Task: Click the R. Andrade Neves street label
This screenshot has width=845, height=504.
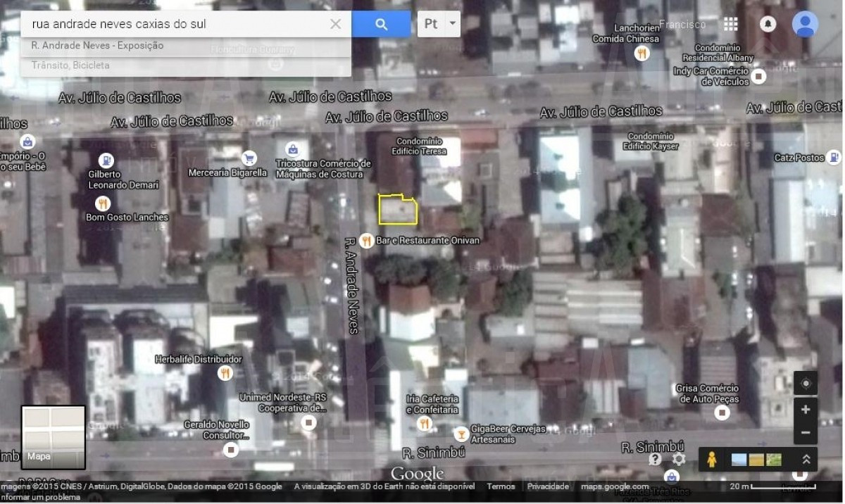Action: pos(352,285)
